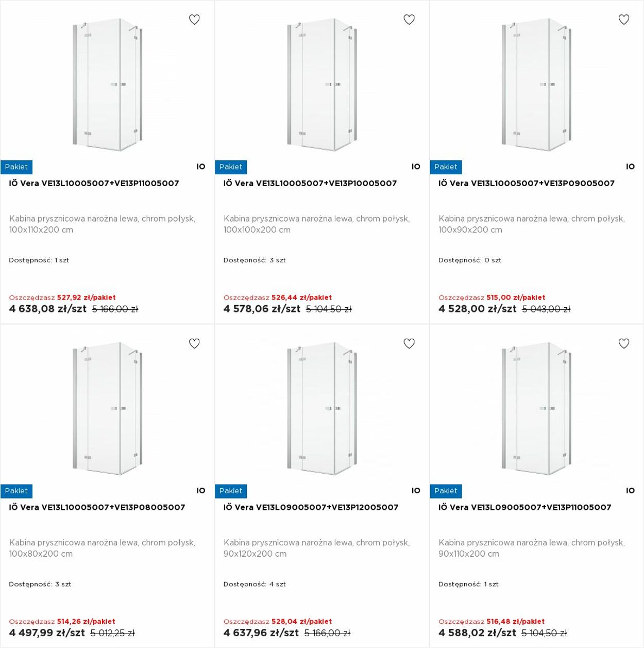Open IÖ Vera VE13L09005007+VE13P11005007 product
The height and width of the screenshot is (648, 644).
pyautogui.click(x=525, y=507)
